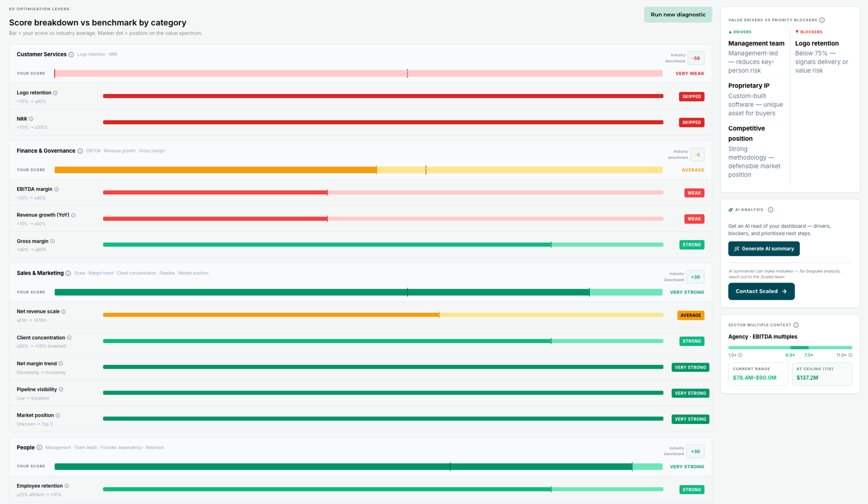The image size is (868, 504).
Task: Click 6.0× multiple label
Action: coord(790,355)
